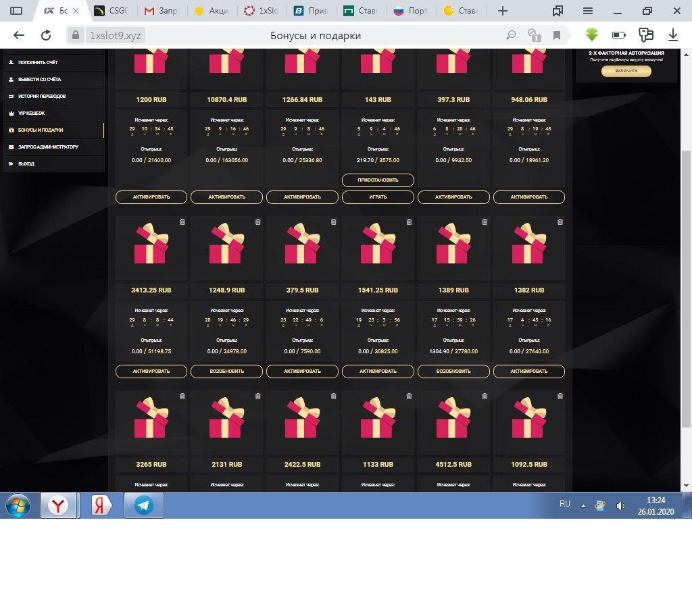Click the page translate icon in address bar
Screen dimensions: 692x616
pyautogui.click(x=534, y=35)
